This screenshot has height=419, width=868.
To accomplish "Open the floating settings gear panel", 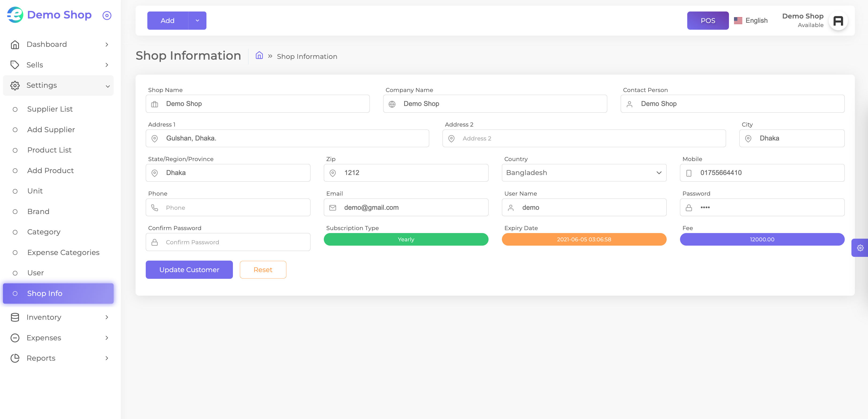I will (x=859, y=248).
